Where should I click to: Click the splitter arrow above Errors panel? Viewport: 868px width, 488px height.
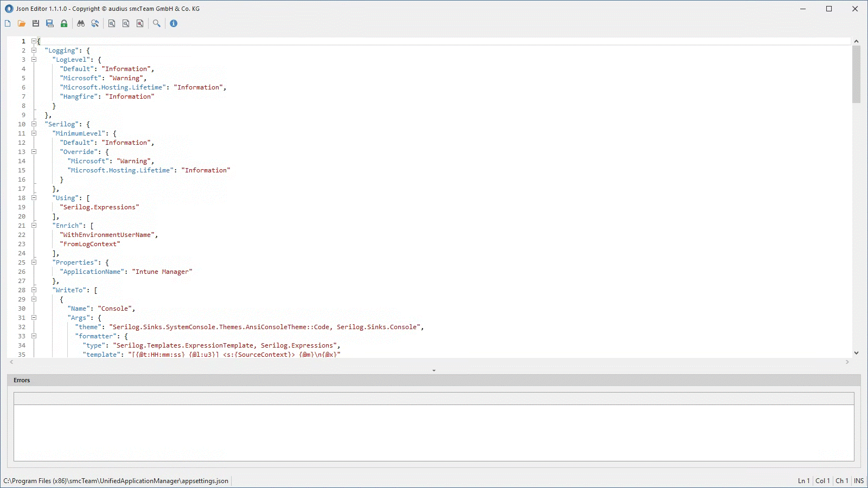434,371
